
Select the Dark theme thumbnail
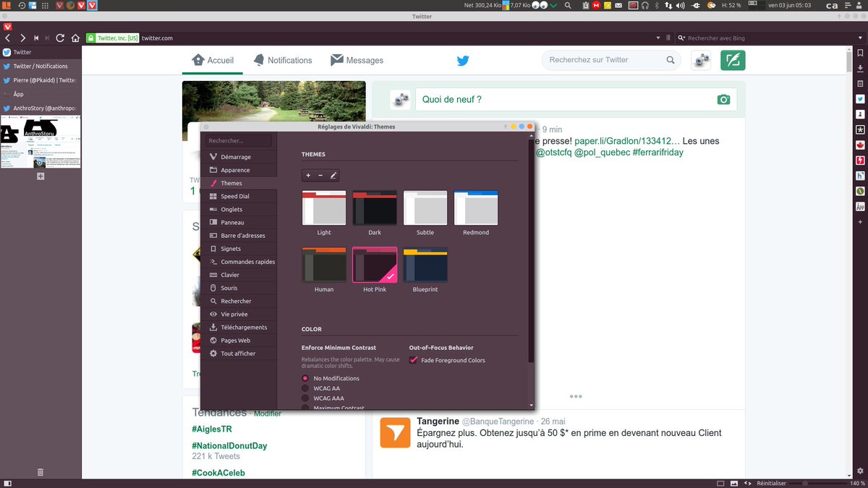(375, 208)
